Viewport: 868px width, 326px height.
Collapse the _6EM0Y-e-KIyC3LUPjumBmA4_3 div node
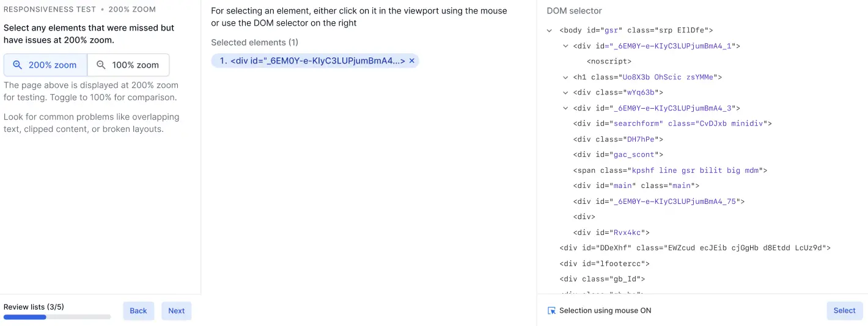coord(565,108)
